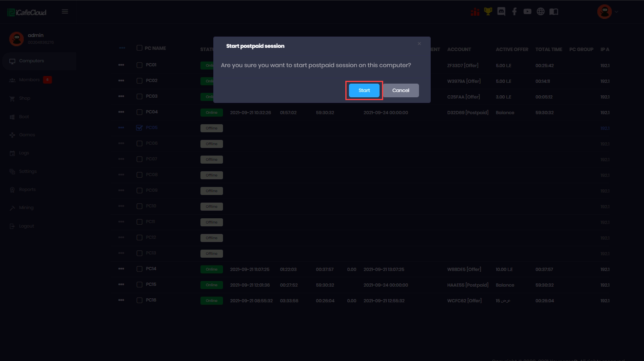Open the three-dot menu for PC14
The width and height of the screenshot is (644, 361).
click(121, 269)
